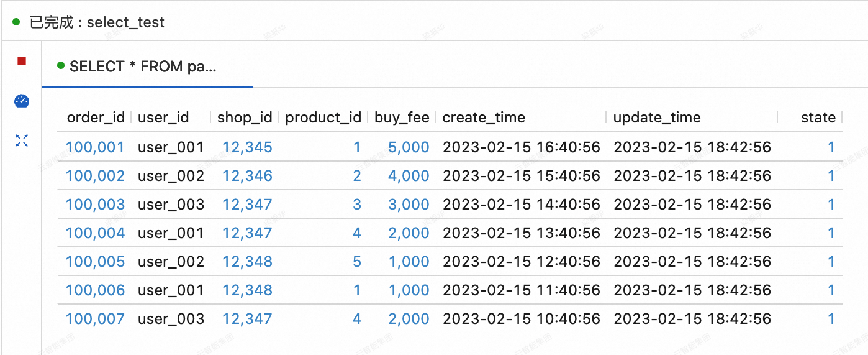Click shop_id 12,346 value
Screen dimensions: 868x355
click(x=247, y=176)
